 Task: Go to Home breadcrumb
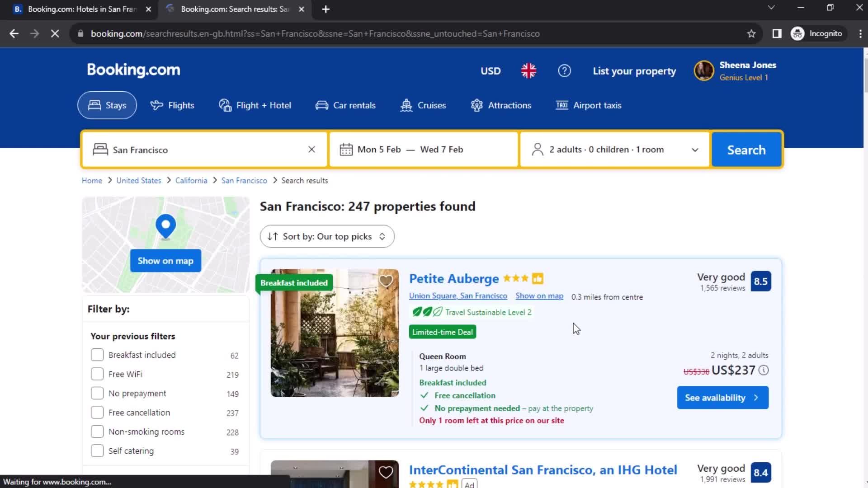pos(92,180)
